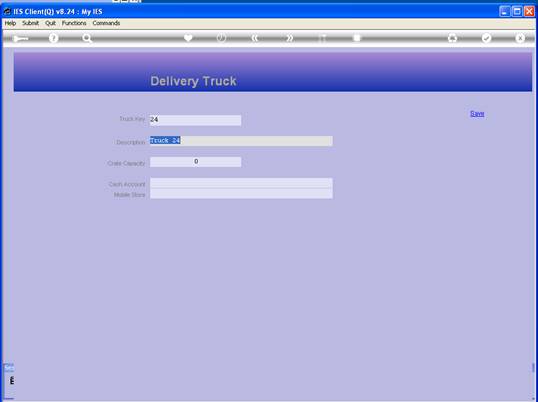Select the Description text field

[x=241, y=141]
